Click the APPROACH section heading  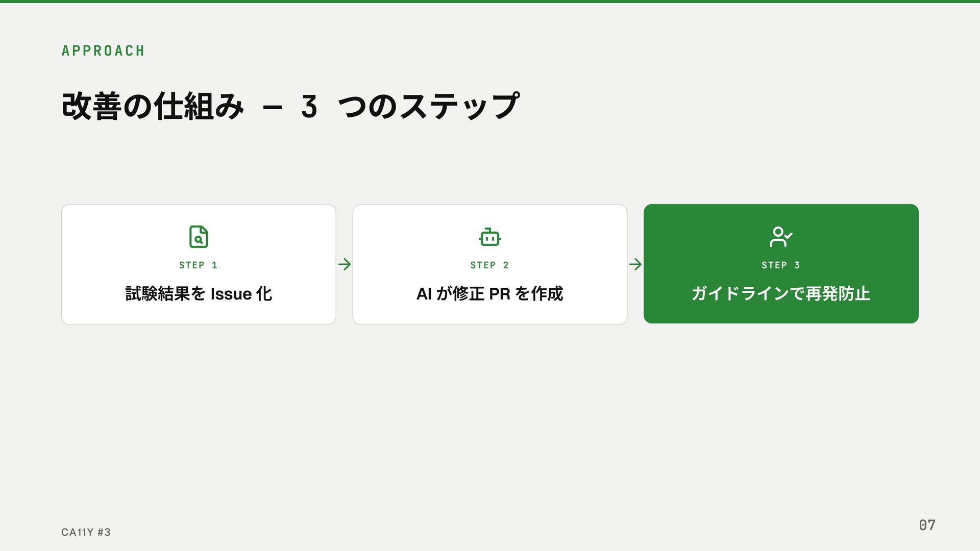click(x=103, y=51)
